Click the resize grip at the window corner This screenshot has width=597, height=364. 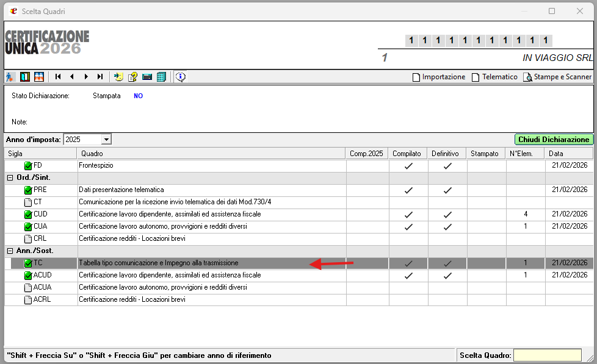coord(590,357)
